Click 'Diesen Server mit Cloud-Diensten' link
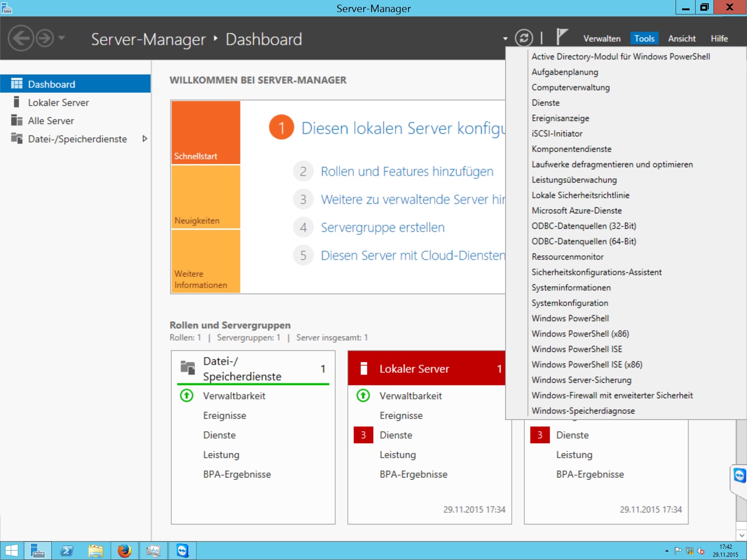Viewport: 747px width, 560px height. pos(413,255)
